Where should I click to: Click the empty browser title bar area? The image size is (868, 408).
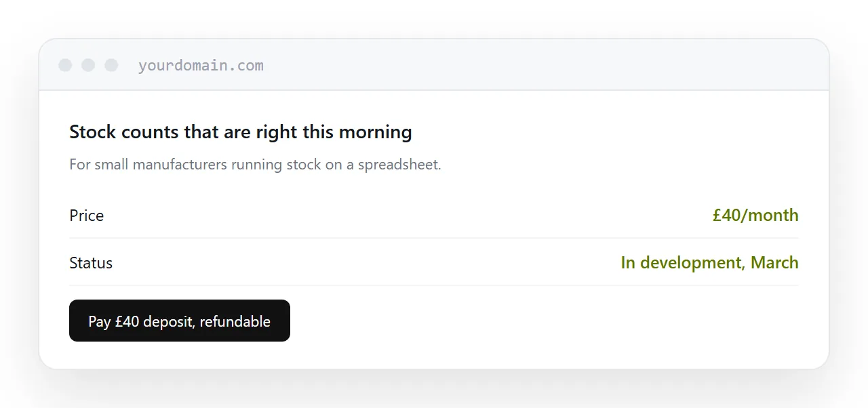[542, 65]
